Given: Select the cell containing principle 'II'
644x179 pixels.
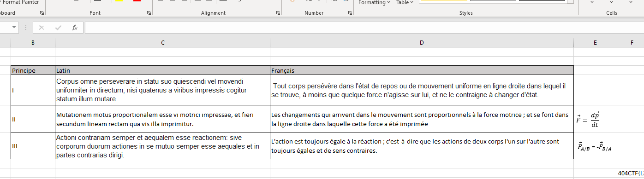Looking at the screenshot, I should (x=33, y=119).
